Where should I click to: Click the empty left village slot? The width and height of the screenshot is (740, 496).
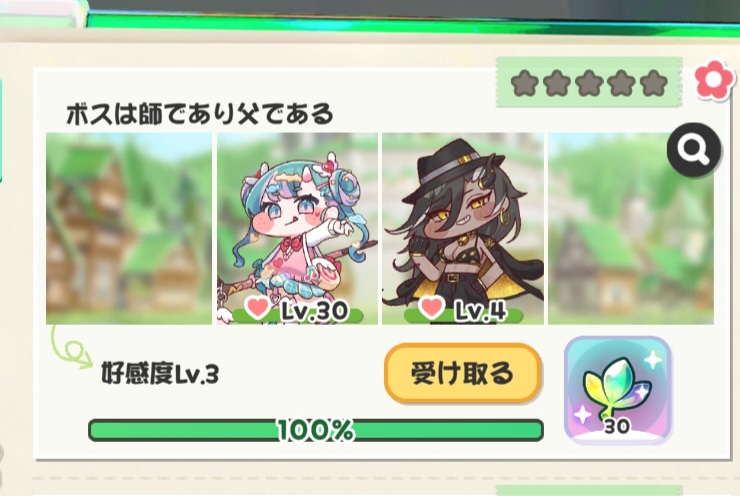point(129,228)
